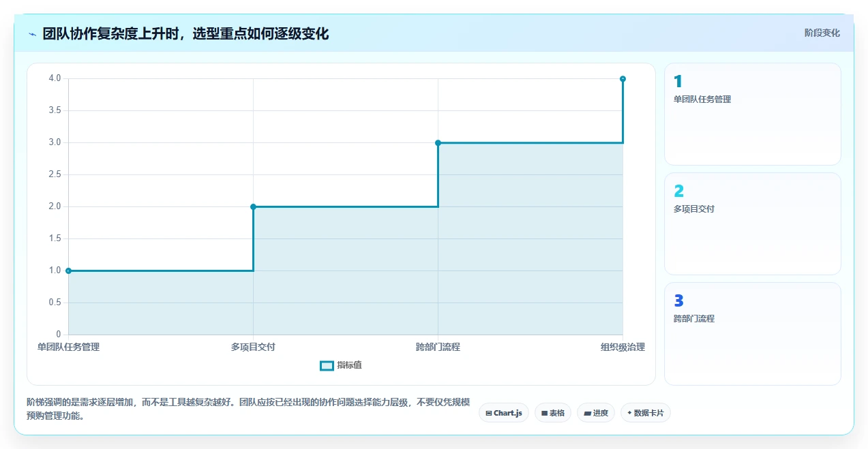Click the y-axis value 2.5
The image size is (868, 449).
click(x=55, y=174)
